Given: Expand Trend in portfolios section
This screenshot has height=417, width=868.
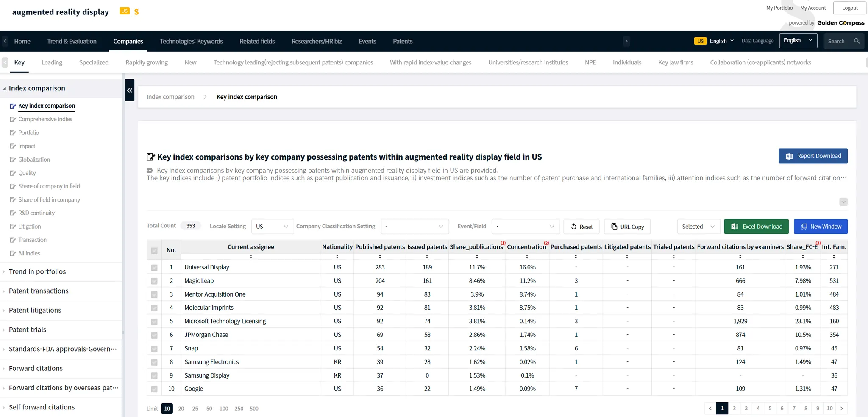Looking at the screenshot, I should tap(37, 272).
